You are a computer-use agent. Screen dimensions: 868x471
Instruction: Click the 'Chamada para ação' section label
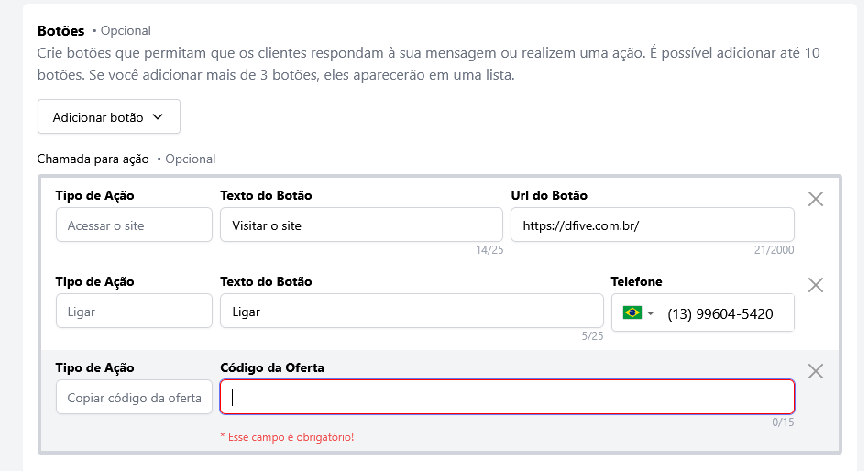pos(93,159)
